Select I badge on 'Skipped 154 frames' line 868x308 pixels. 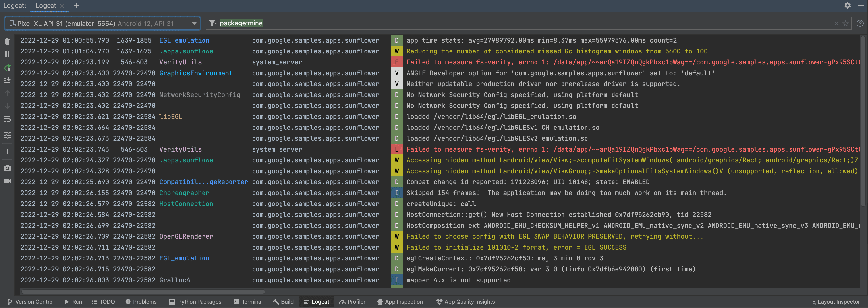point(397,193)
